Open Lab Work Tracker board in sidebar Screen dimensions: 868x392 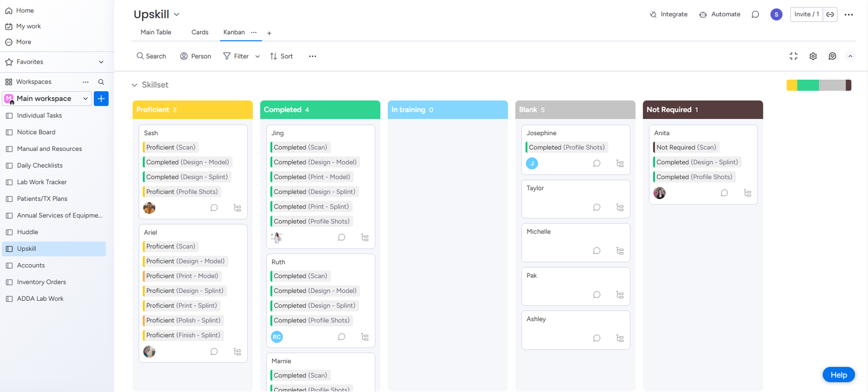42,182
